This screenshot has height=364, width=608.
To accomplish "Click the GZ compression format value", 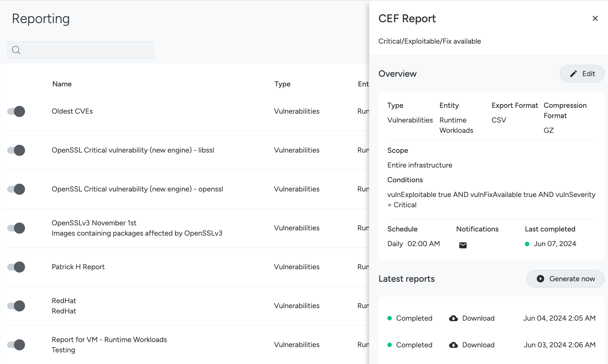I will (549, 130).
